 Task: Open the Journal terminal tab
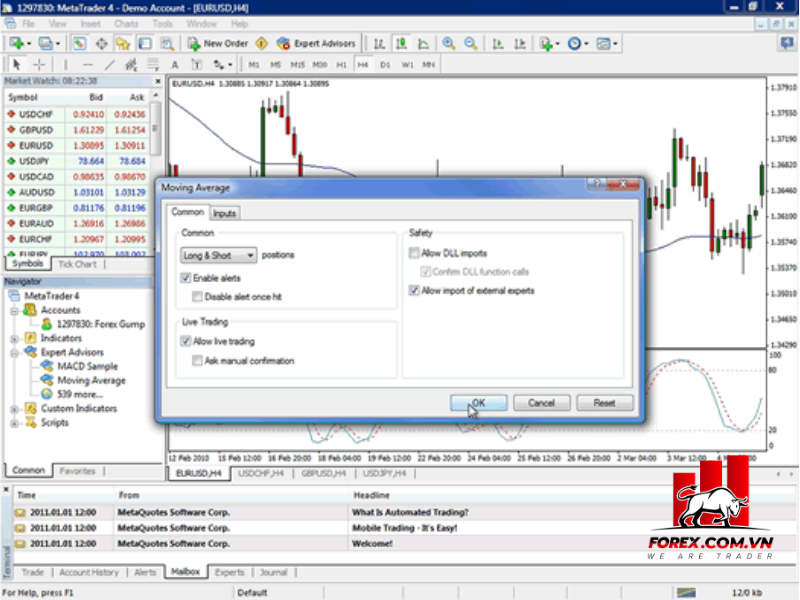273,572
